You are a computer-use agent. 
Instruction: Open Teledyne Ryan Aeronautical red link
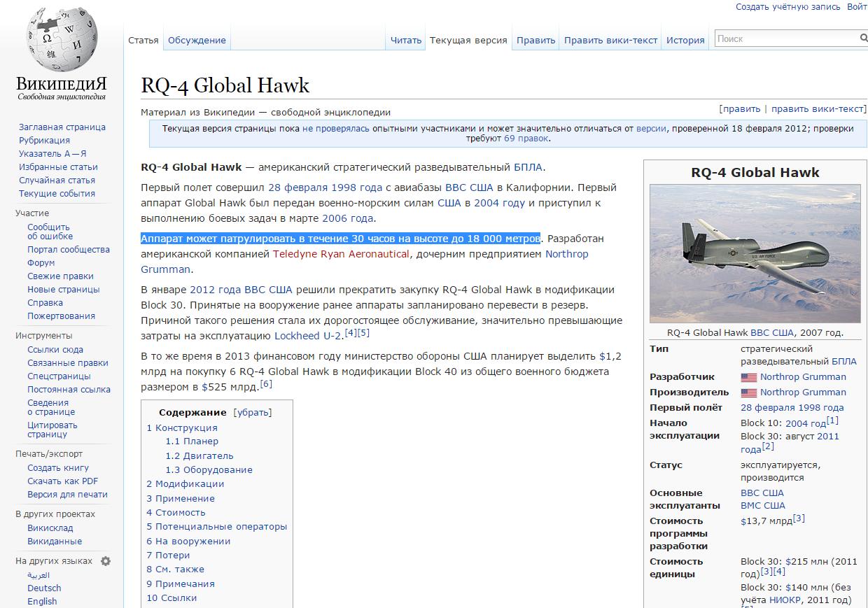341,254
